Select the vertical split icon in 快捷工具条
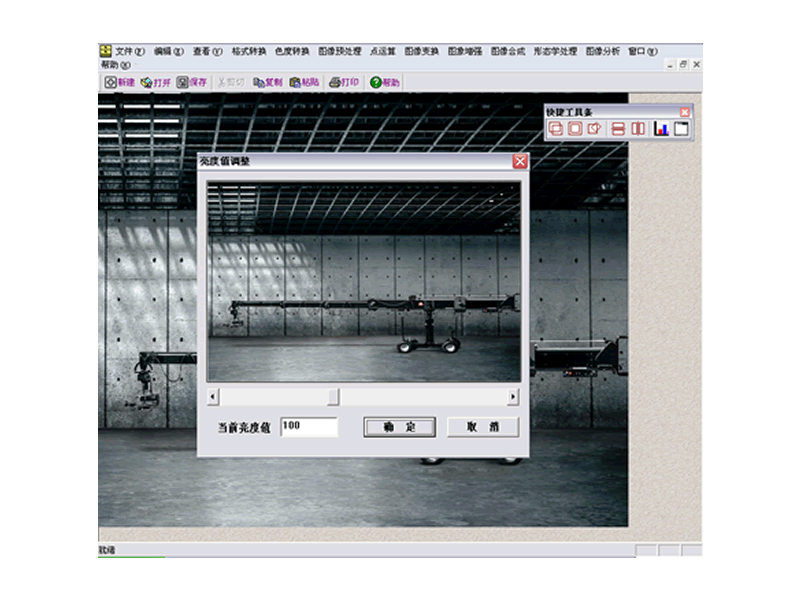800x600 pixels. coord(637,128)
